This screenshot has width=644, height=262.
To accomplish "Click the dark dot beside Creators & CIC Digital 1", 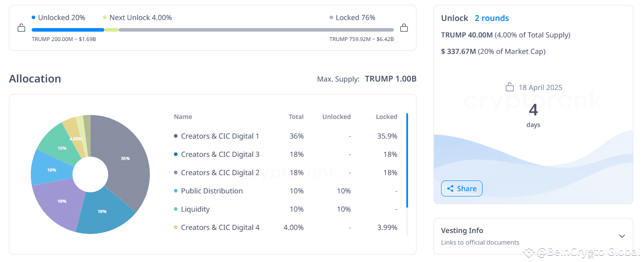I will [176, 135].
